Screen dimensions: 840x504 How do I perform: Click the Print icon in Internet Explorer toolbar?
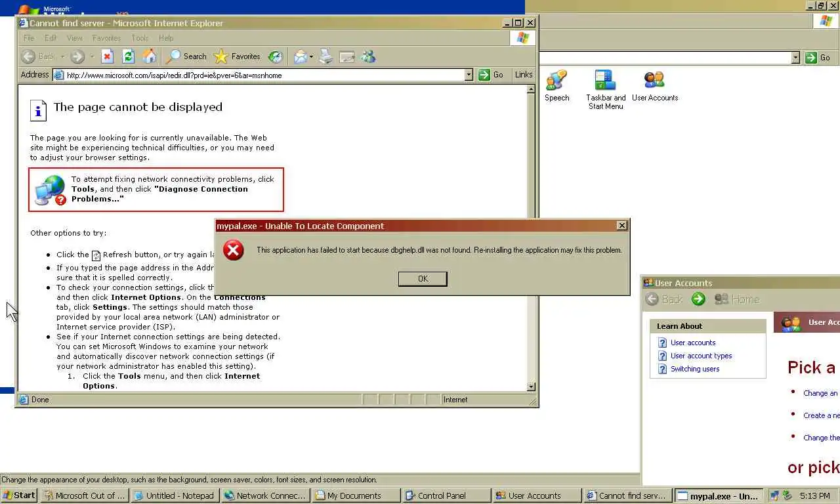click(x=326, y=56)
